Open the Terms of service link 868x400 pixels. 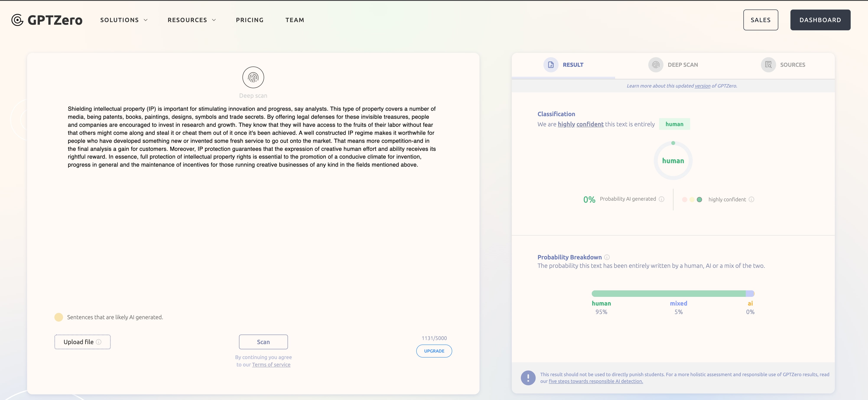tap(271, 365)
